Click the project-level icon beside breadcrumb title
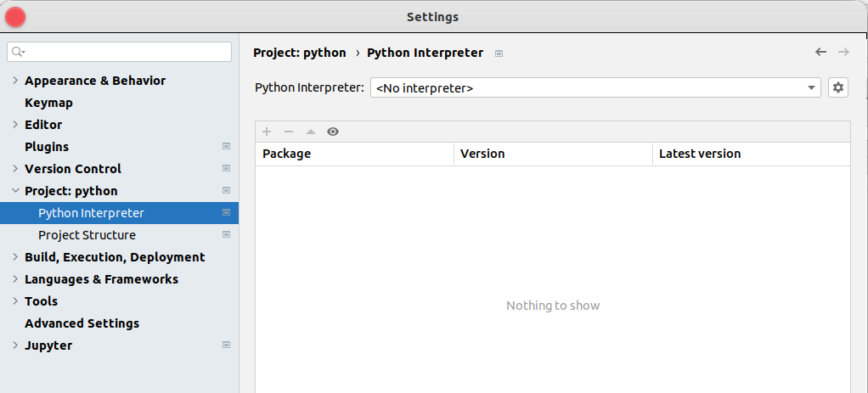 point(499,53)
